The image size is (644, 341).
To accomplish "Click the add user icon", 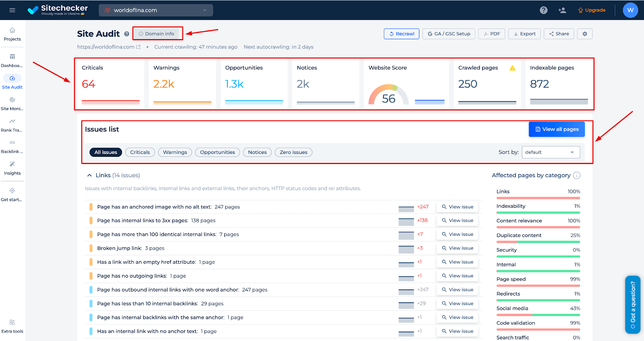I will [562, 10].
